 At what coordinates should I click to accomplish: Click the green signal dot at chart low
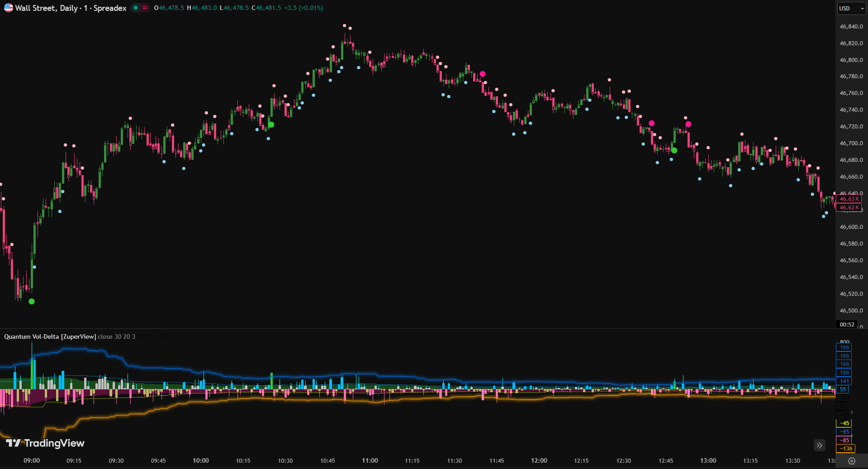click(x=32, y=302)
